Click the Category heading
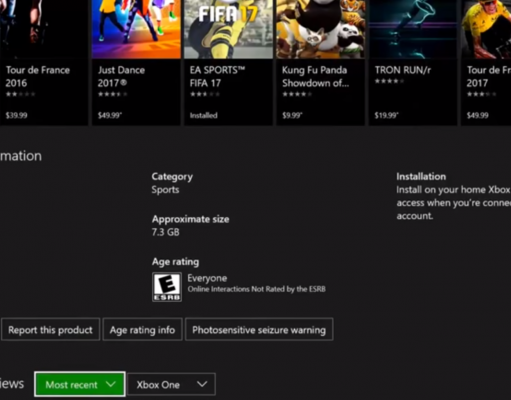This screenshot has height=400, width=511. pos(172,177)
